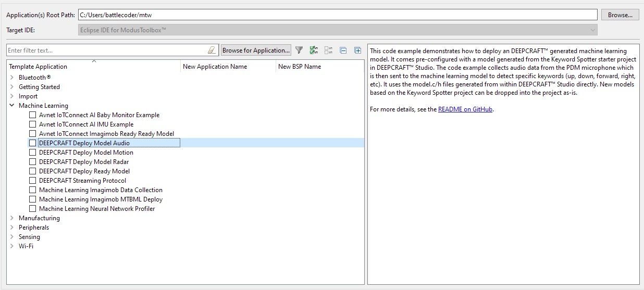
Task: Check DEEPCRAFT Deploy Model Radar checkbox
Action: [33, 162]
